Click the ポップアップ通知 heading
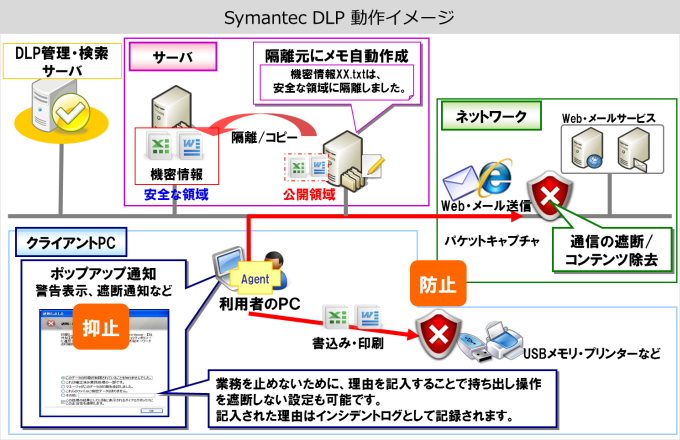Screen dimensions: 680x440 tap(103, 274)
